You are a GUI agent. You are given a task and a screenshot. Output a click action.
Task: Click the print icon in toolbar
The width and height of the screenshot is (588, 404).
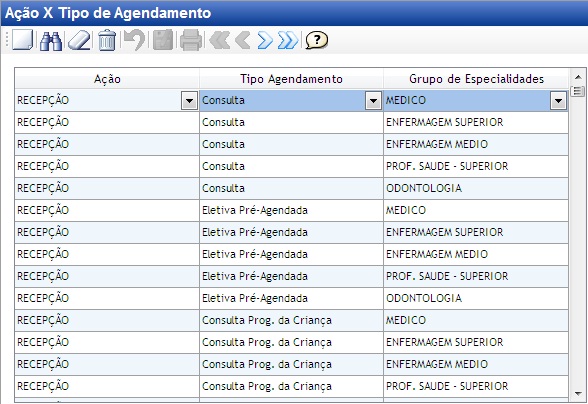pos(191,40)
